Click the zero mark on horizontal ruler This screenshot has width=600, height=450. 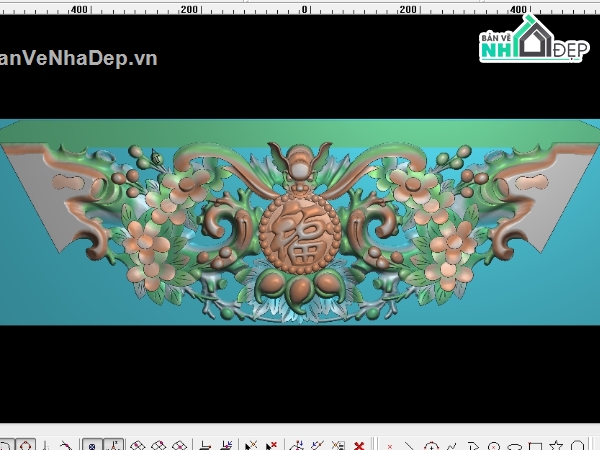[x=304, y=9]
